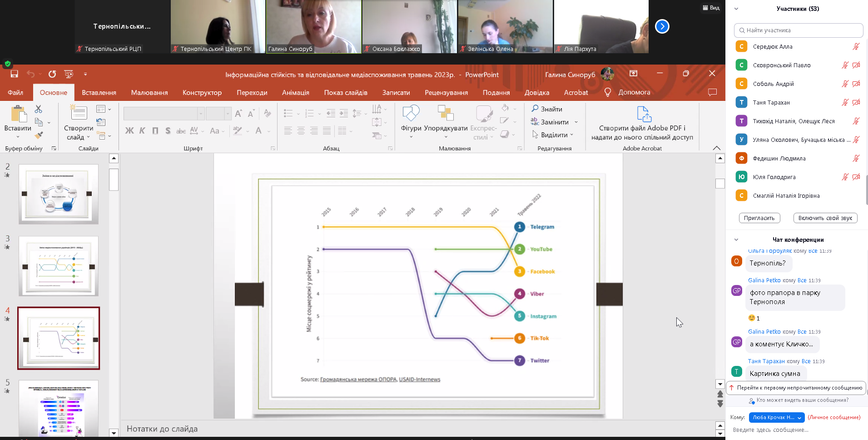The width and height of the screenshot is (868, 440).
Task: Open the Файл menu
Action: [15, 92]
